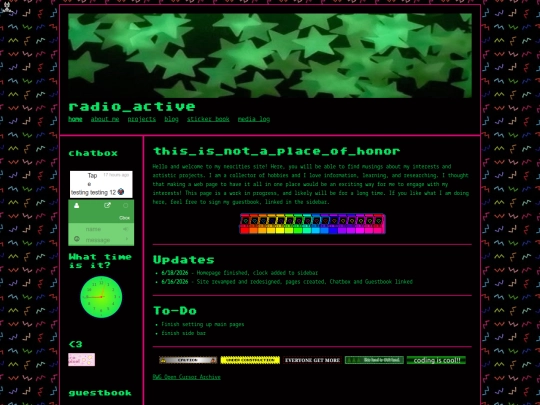Open the media log page
This screenshot has height=405, width=540.
point(254,119)
